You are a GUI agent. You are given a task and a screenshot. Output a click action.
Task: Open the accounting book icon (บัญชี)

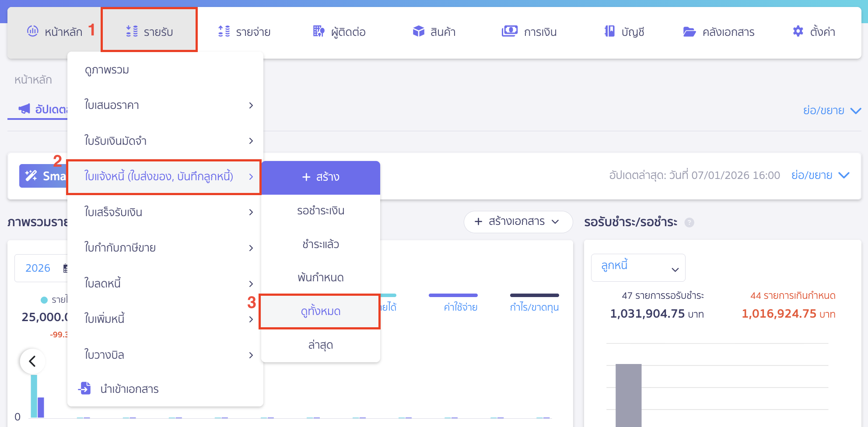609,31
